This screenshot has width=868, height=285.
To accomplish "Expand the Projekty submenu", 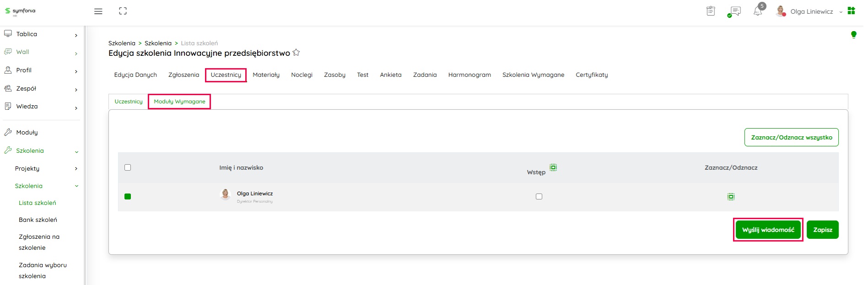I will click(46, 168).
